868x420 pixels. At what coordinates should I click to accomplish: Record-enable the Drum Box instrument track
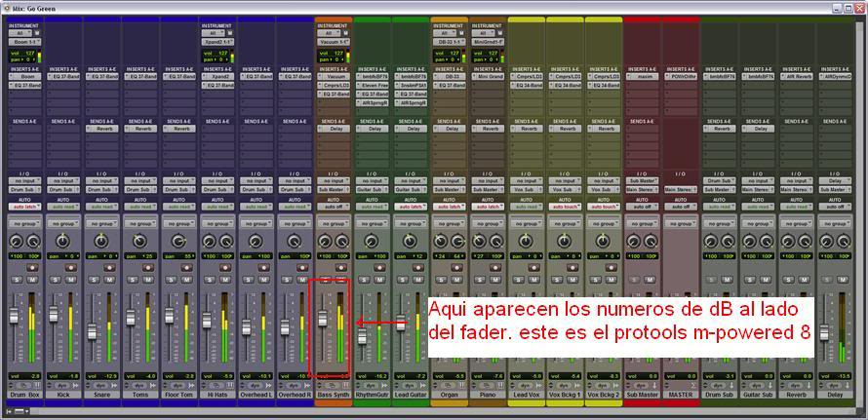(31, 267)
